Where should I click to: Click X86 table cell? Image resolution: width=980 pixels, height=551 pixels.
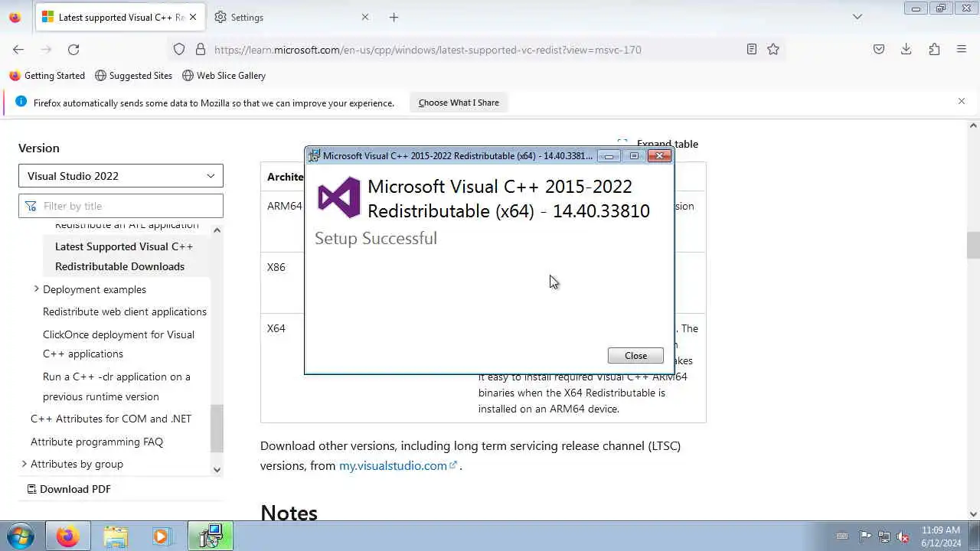click(276, 267)
